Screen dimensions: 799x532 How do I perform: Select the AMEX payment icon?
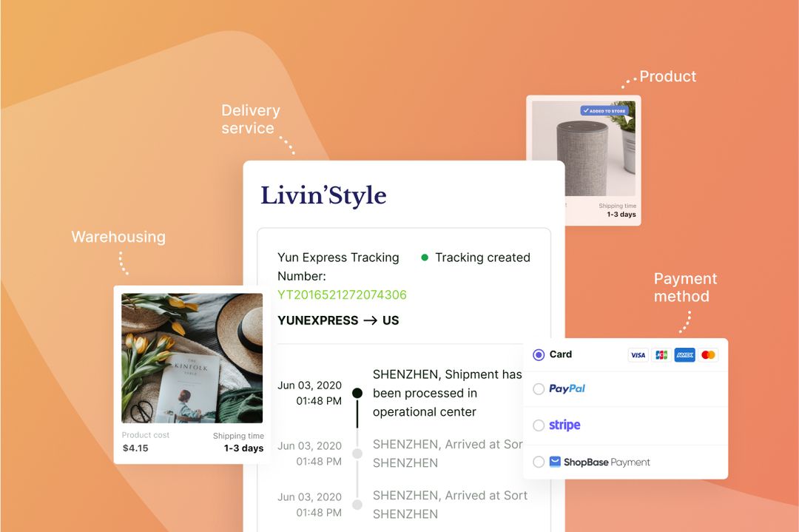coord(685,355)
